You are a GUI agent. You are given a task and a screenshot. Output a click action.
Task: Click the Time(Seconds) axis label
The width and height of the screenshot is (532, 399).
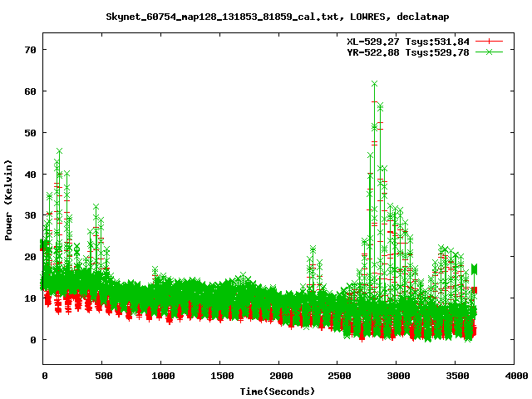tap(278, 392)
